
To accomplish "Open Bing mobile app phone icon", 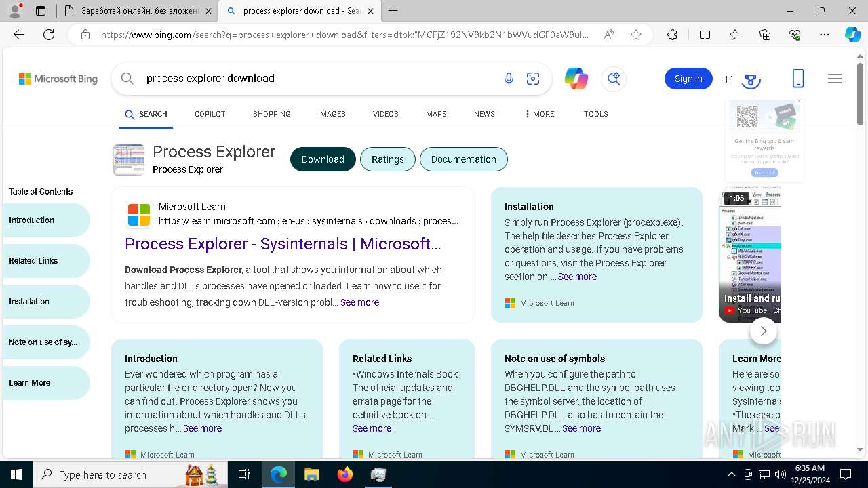I will pyautogui.click(x=798, y=79).
